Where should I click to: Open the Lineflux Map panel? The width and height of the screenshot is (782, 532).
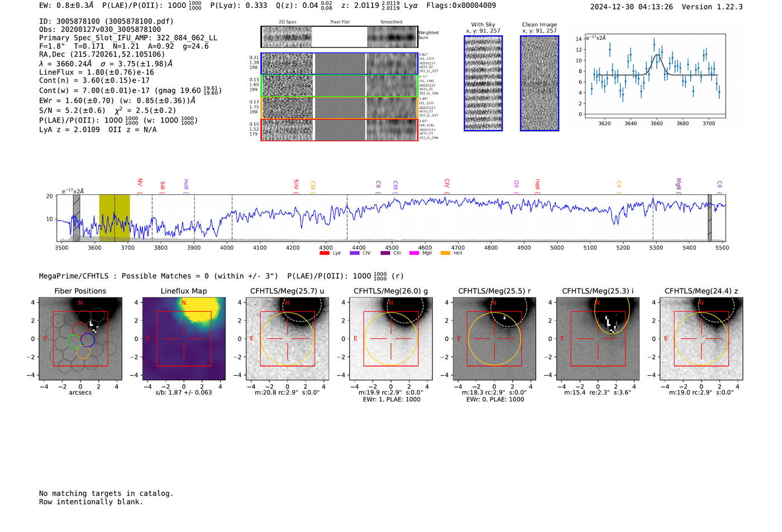tap(184, 338)
